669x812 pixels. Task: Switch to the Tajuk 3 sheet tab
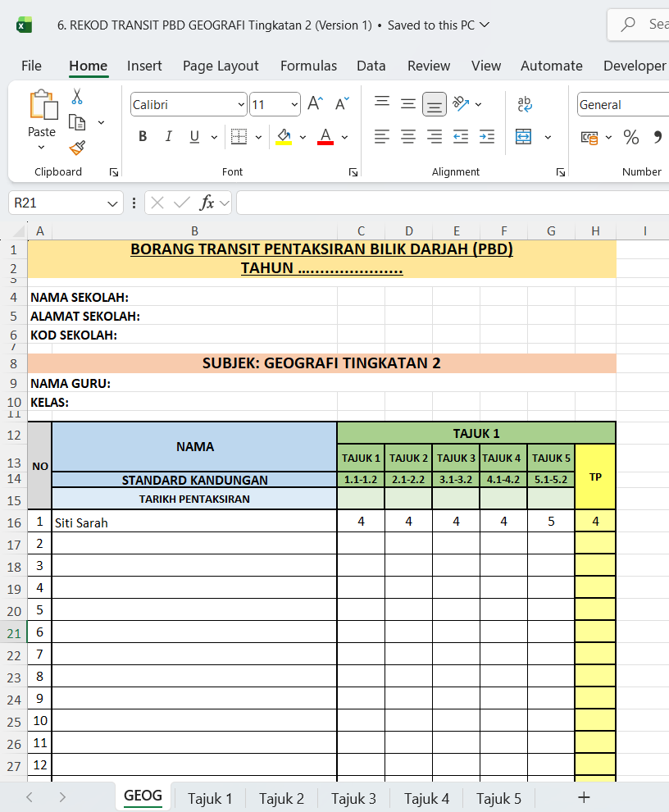[353, 798]
